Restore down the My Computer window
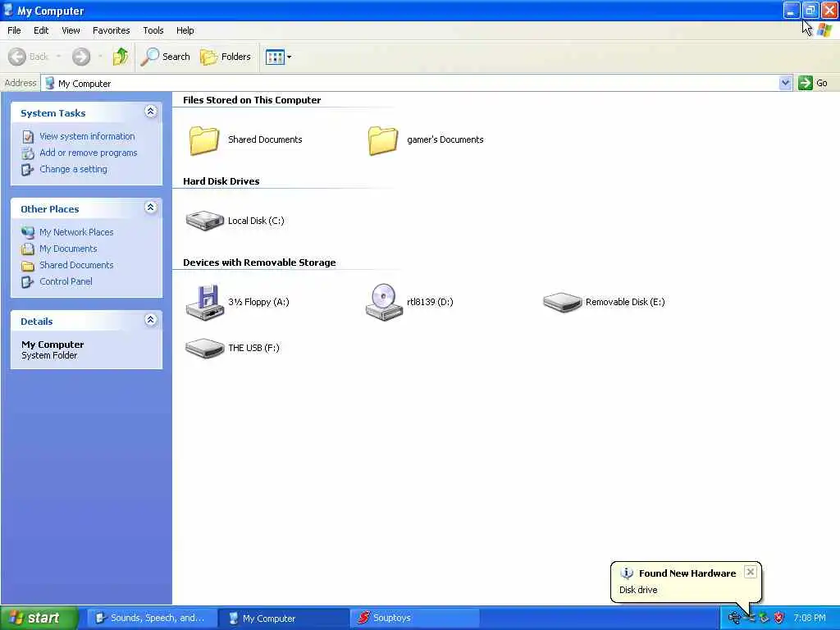Image resolution: width=840 pixels, height=630 pixels. 810,10
